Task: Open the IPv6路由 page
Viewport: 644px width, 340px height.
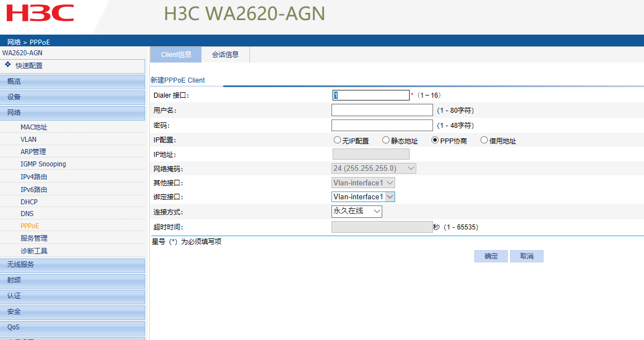Action: pyautogui.click(x=33, y=189)
